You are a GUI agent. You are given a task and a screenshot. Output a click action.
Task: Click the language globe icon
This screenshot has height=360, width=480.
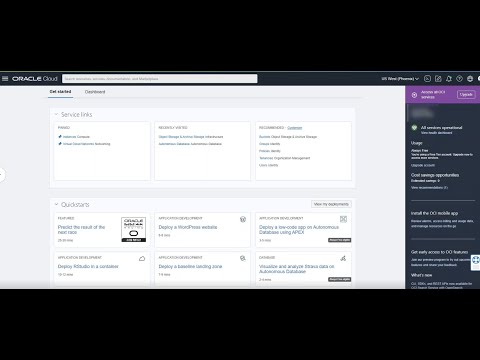[x=470, y=79]
